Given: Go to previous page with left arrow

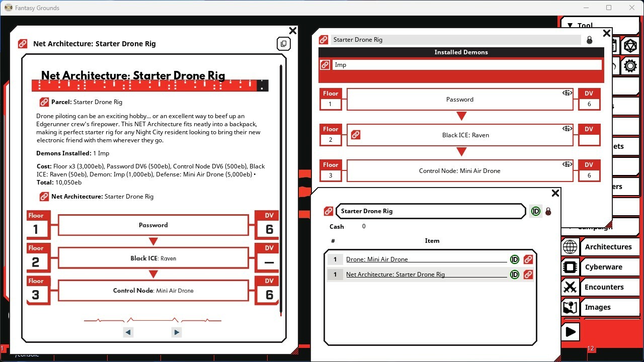Looking at the screenshot, I should (128, 332).
